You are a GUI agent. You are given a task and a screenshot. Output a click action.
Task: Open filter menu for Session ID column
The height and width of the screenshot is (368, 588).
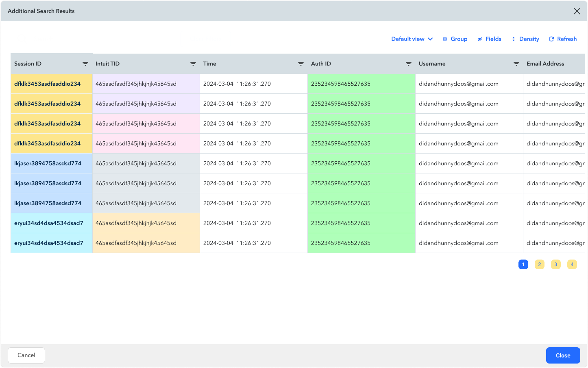[85, 64]
